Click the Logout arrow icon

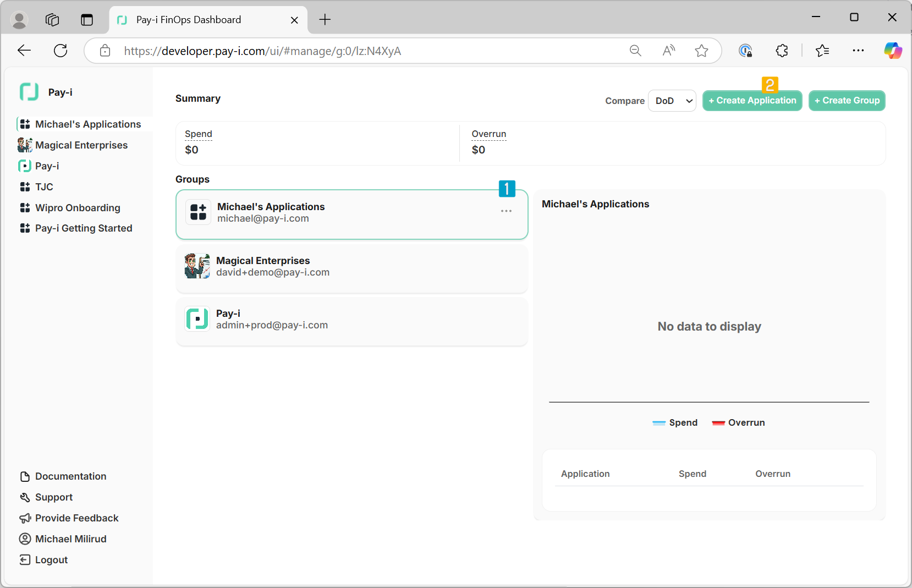[x=25, y=560]
